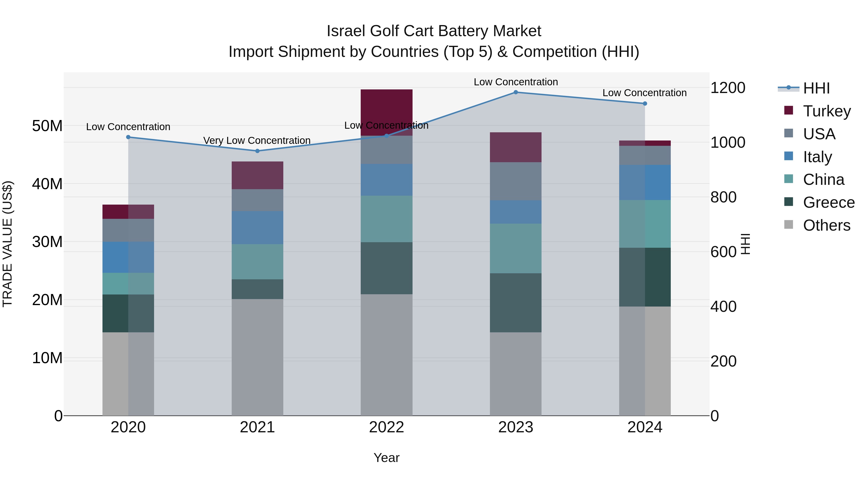Select the 2023 HHI data point
868x488 pixels.
(x=515, y=92)
